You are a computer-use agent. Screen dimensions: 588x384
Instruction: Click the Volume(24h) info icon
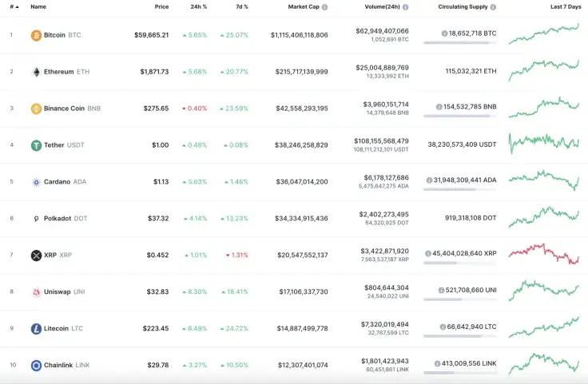(x=406, y=6)
